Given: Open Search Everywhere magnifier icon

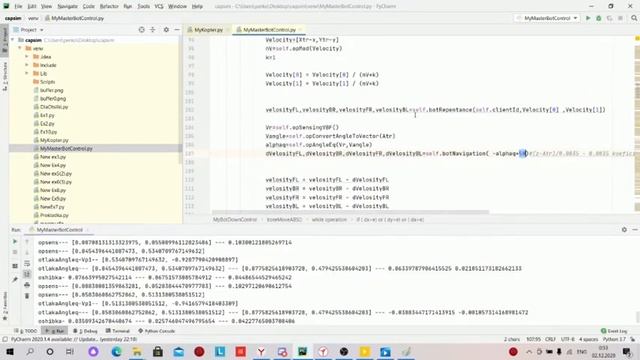Looking at the screenshot, I should (634, 18).
